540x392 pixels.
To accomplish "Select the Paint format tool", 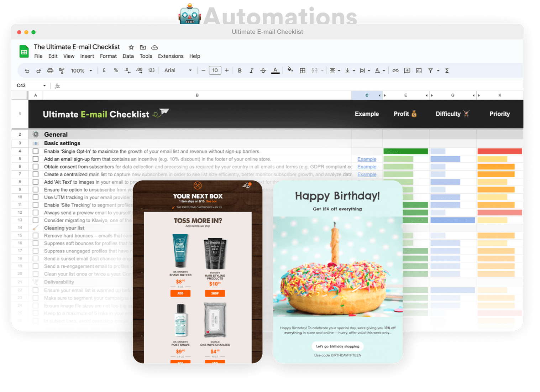I will (x=62, y=71).
